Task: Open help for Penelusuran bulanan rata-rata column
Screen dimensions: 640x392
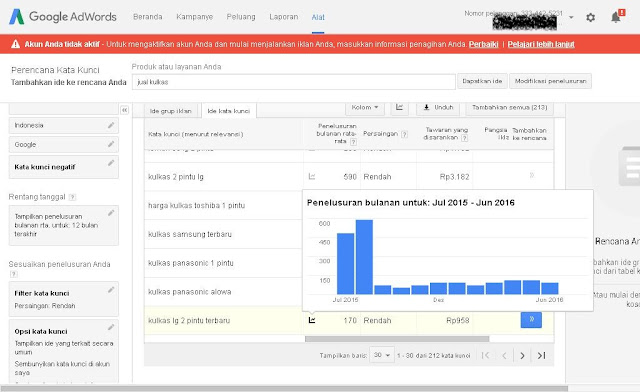Action: click(353, 142)
